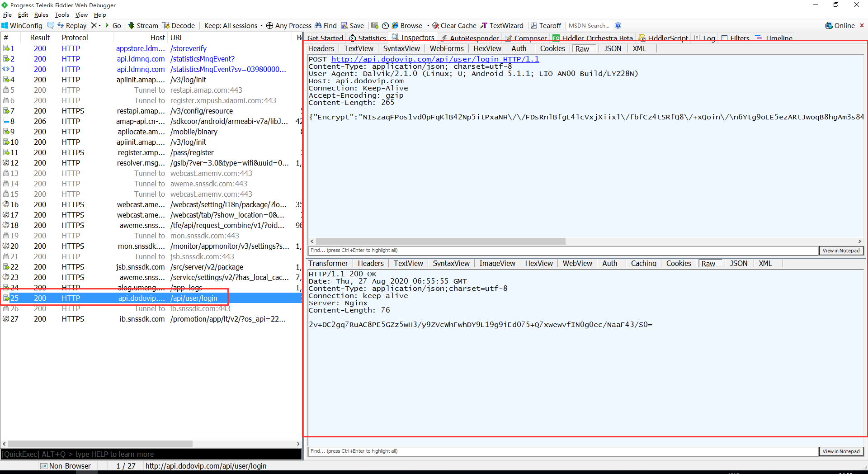Replay the selected session
This screenshot has width=868, height=474.
pos(72,26)
